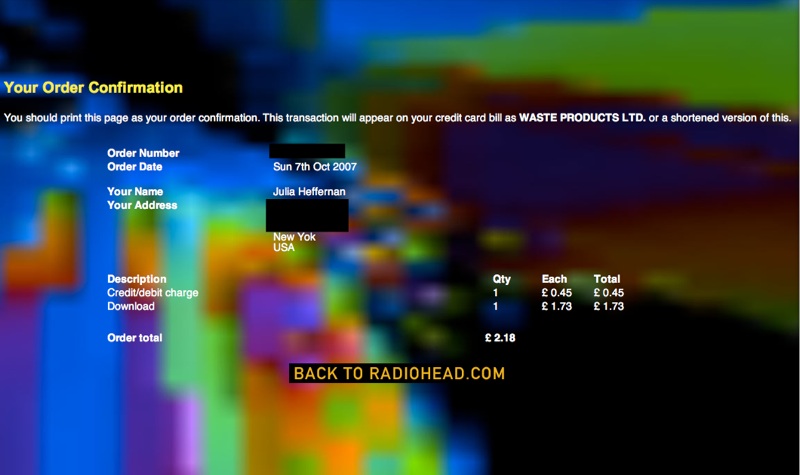Click the quantity '1' in Credit/debit charge row

coord(495,293)
